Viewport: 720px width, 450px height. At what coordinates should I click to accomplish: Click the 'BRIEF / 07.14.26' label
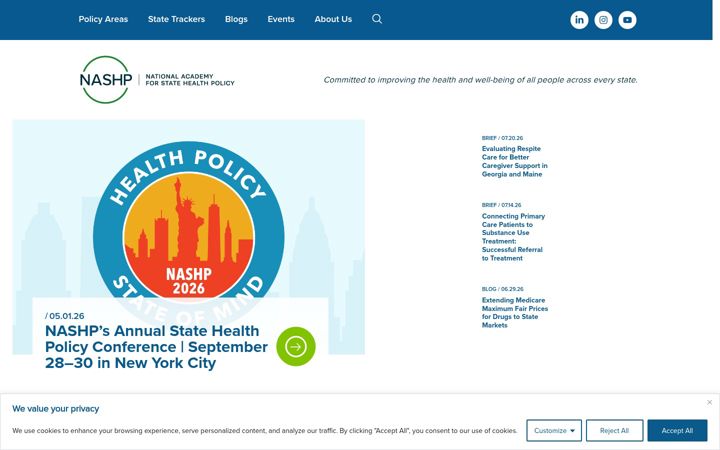coord(501,205)
